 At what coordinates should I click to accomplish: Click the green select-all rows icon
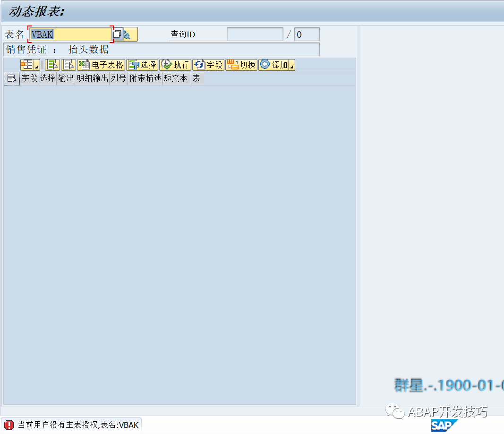[52, 65]
